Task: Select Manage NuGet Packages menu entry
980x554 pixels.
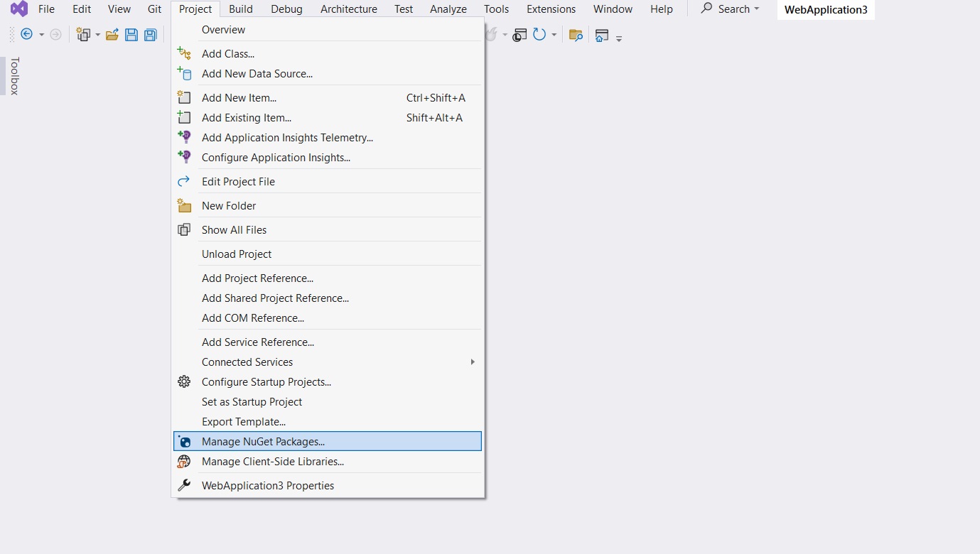Action: click(263, 442)
